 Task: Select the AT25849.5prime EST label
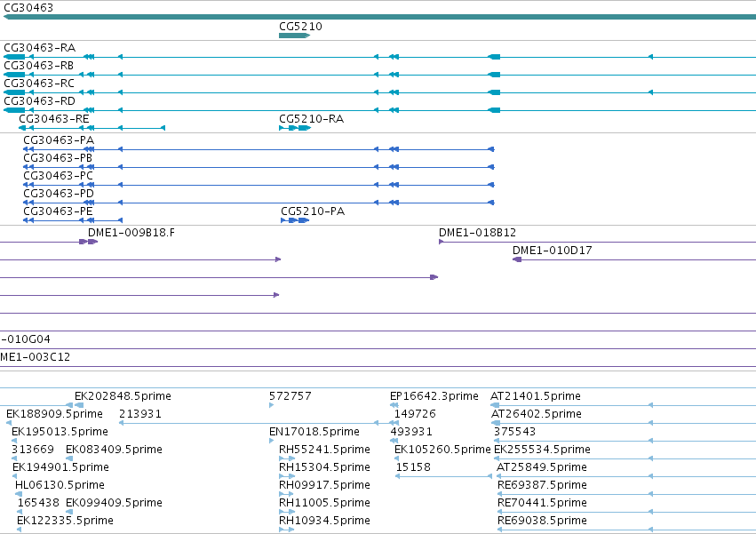(x=542, y=468)
